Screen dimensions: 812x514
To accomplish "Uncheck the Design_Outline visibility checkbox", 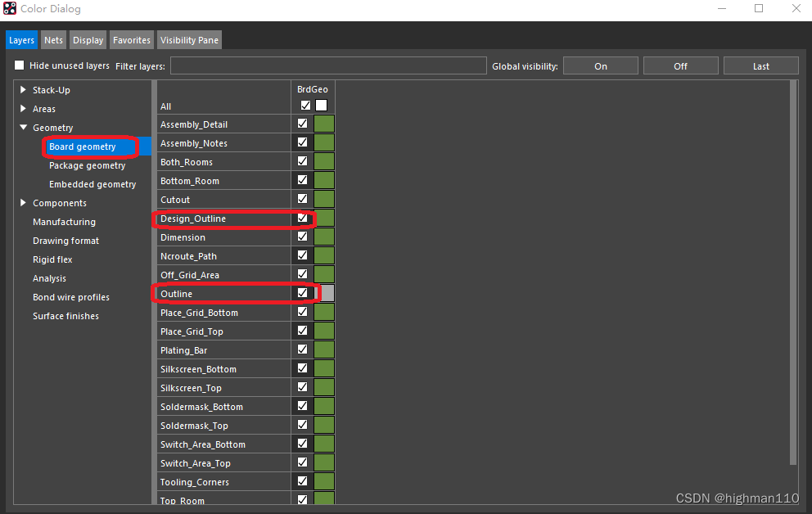I will [303, 219].
